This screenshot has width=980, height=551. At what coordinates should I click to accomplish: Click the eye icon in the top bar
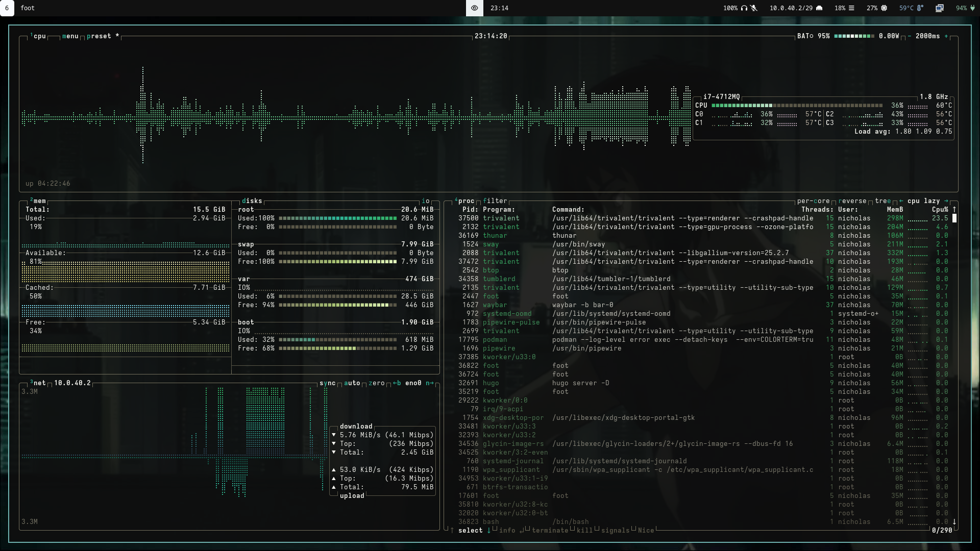[474, 8]
